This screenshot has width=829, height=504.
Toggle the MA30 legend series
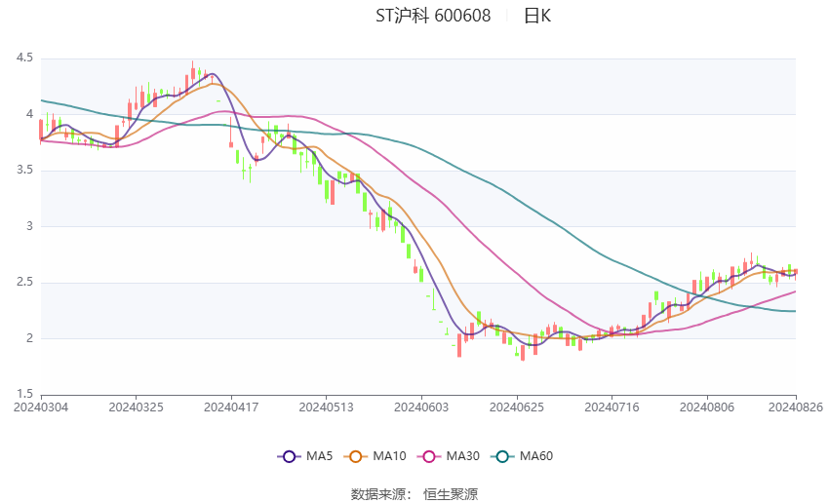coord(449,456)
